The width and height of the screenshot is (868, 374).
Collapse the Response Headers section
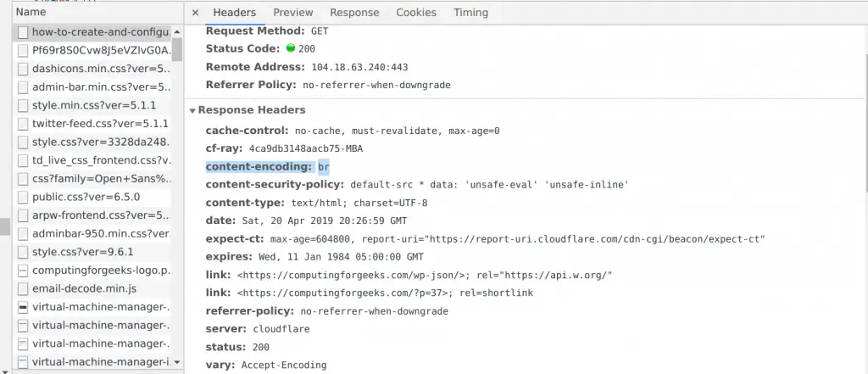[x=192, y=110]
